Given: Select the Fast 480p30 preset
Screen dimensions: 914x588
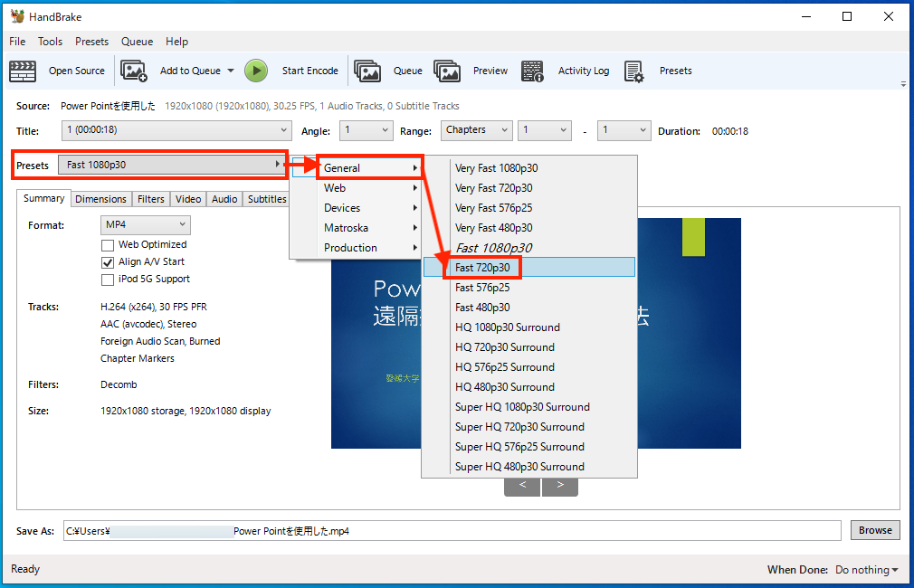Looking at the screenshot, I should [529, 307].
